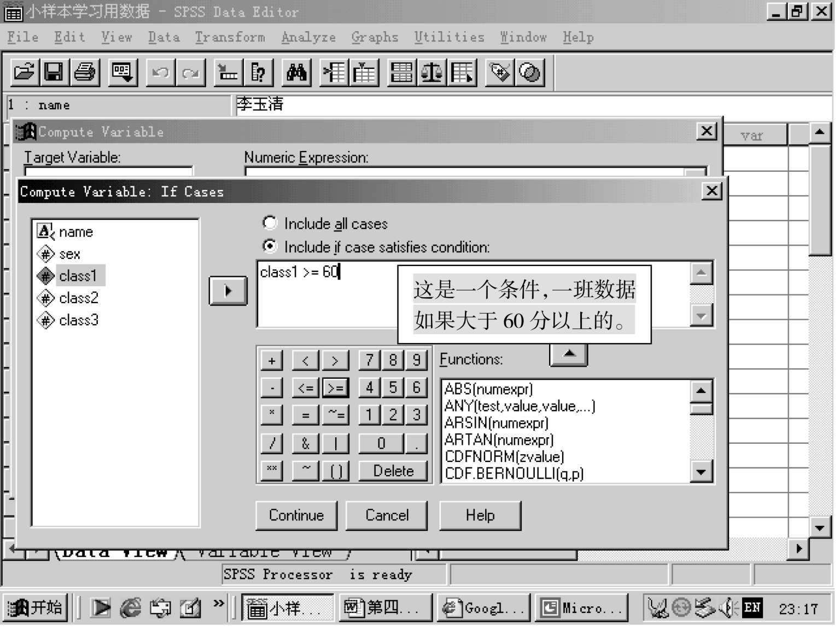Switch to the Google taskbar window
840x631 pixels.
(x=483, y=607)
